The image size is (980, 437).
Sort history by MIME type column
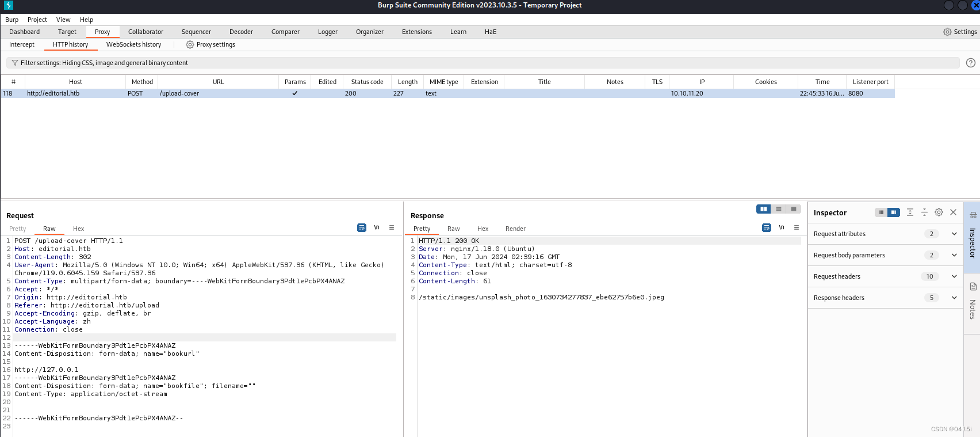[x=444, y=82]
